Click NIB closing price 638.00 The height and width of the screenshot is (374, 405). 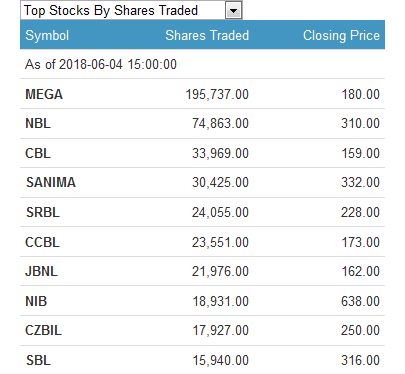(360, 301)
